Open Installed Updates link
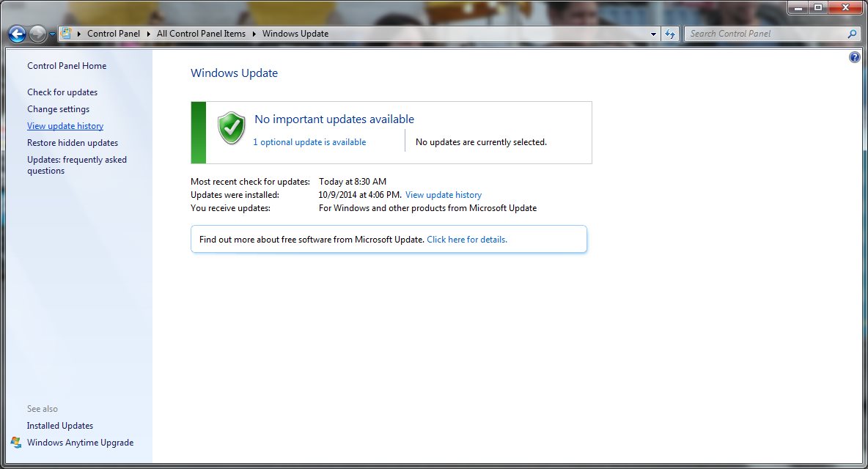 tap(60, 426)
